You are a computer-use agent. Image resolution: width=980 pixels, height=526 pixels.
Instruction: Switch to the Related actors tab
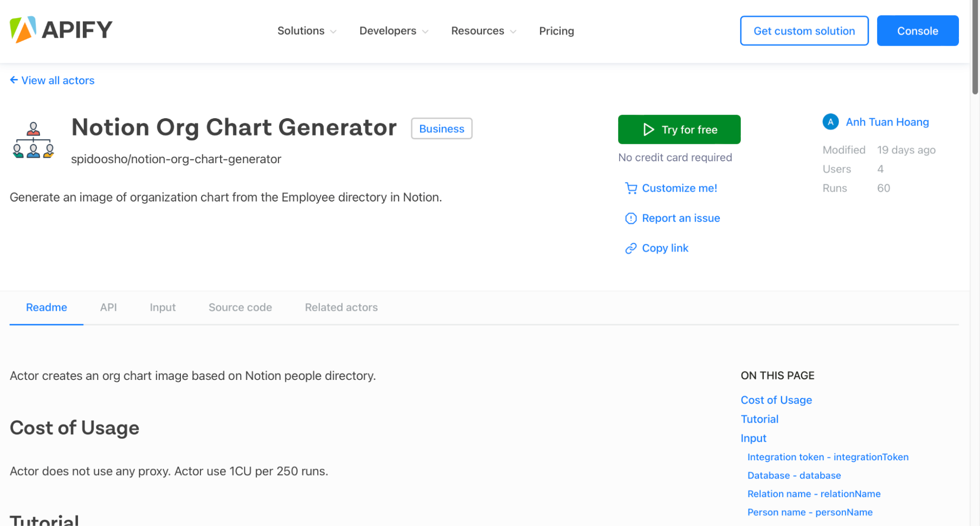pyautogui.click(x=341, y=307)
